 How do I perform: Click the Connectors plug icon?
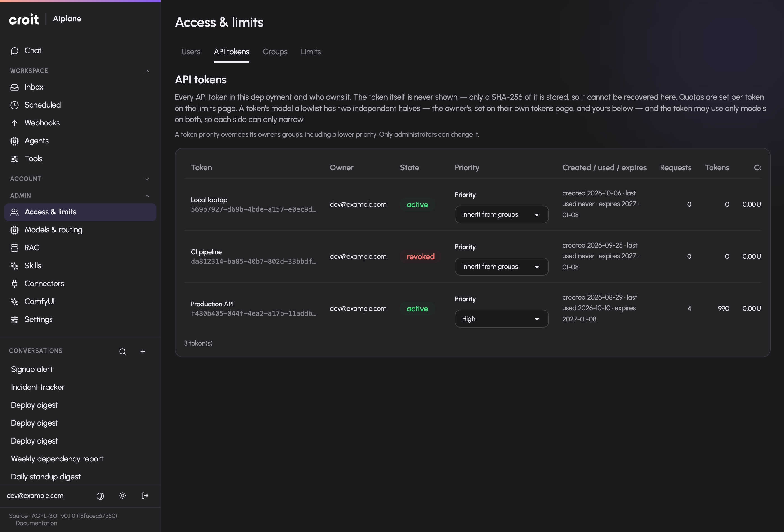(15, 283)
